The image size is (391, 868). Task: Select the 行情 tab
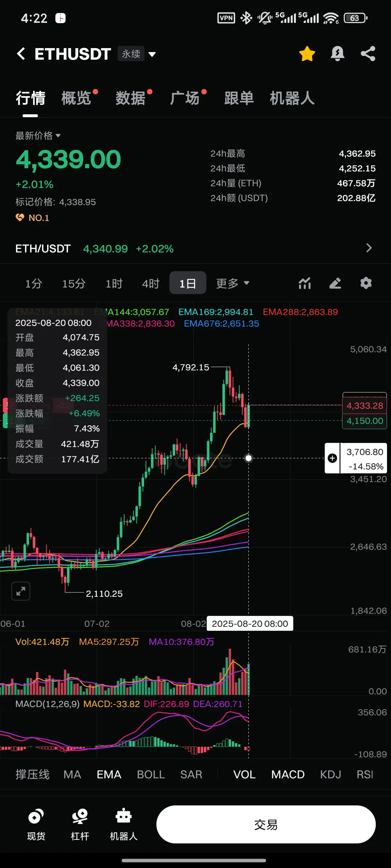(30, 98)
